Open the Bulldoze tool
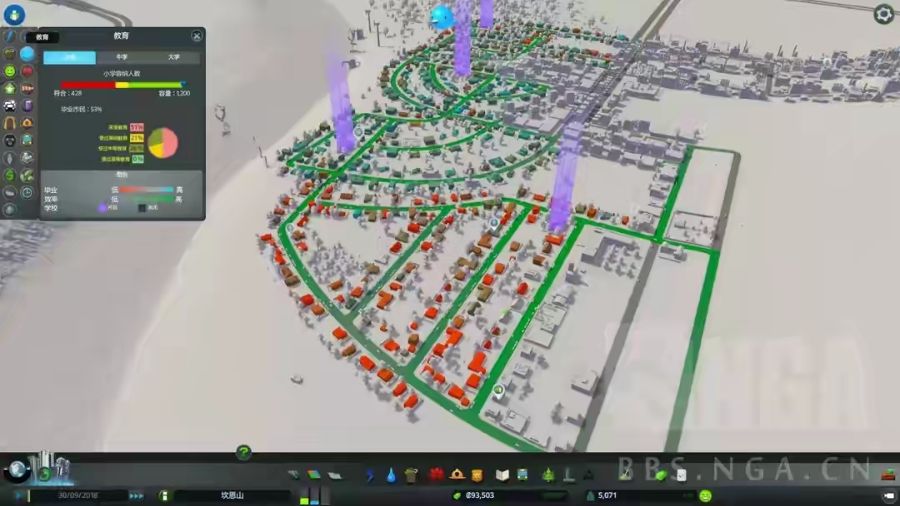Image resolution: width=900 pixels, height=506 pixels. tap(887, 474)
